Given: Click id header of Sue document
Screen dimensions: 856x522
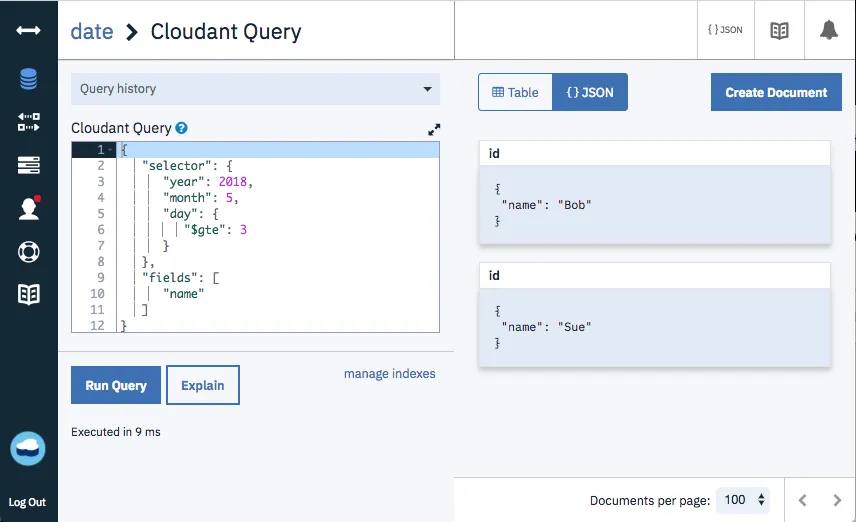Looking at the screenshot, I should tap(655, 275).
